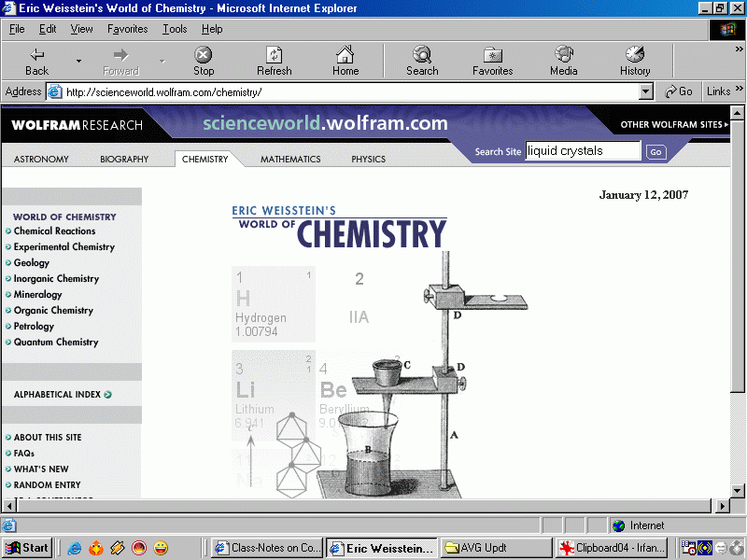This screenshot has width=747, height=560.
Task: Open the What's New link
Action: (41, 469)
